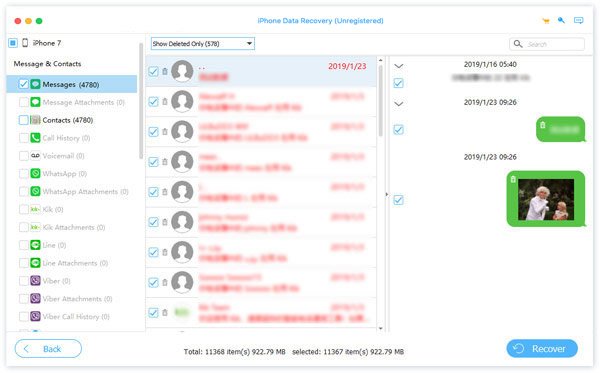Click the Back button
Image resolution: width=600 pixels, height=373 pixels.
pyautogui.click(x=48, y=349)
